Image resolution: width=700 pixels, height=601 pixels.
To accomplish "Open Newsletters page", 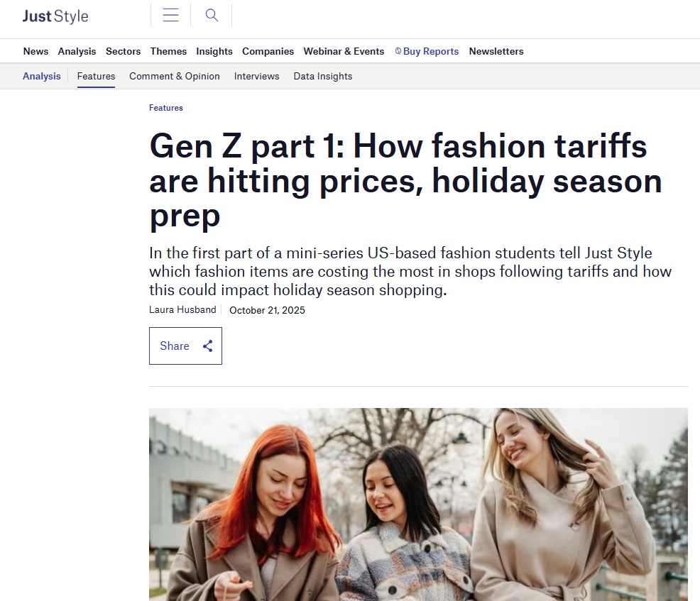I will coord(496,51).
